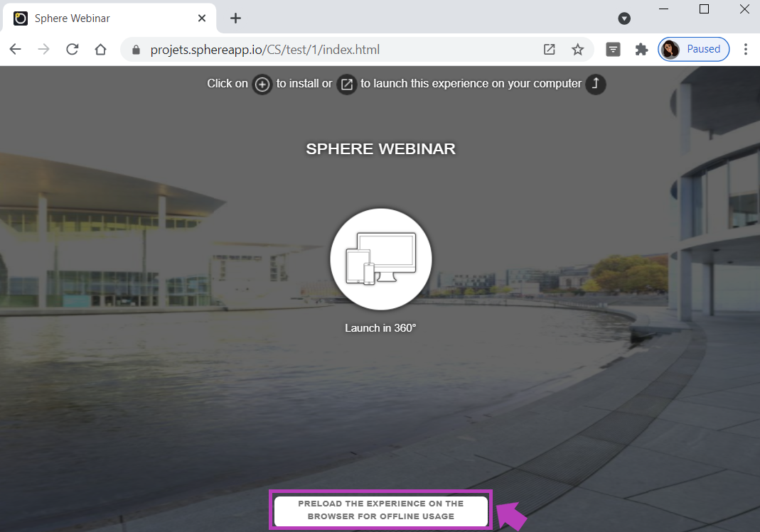
Task: Bookmark this page with the star icon
Action: point(577,50)
